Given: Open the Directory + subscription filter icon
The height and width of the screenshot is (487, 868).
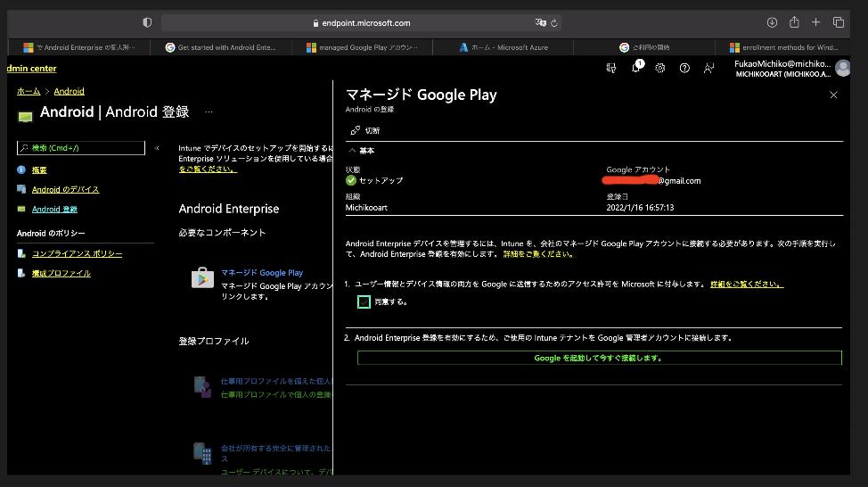Looking at the screenshot, I should [611, 68].
